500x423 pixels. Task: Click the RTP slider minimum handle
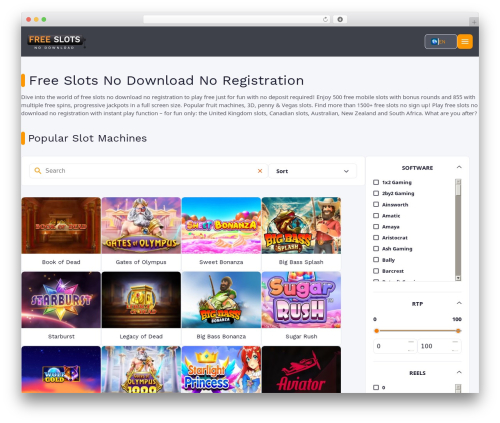pyautogui.click(x=377, y=331)
